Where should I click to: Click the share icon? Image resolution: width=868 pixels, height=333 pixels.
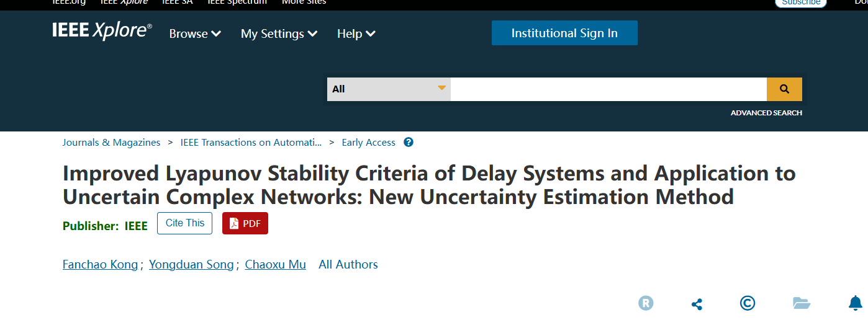(697, 304)
